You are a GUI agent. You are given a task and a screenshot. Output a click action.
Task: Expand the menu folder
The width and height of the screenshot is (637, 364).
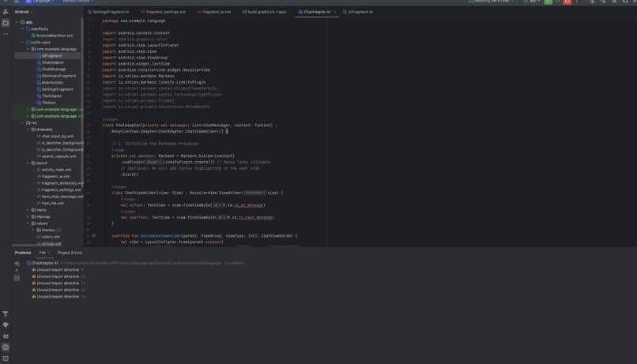click(x=28, y=210)
